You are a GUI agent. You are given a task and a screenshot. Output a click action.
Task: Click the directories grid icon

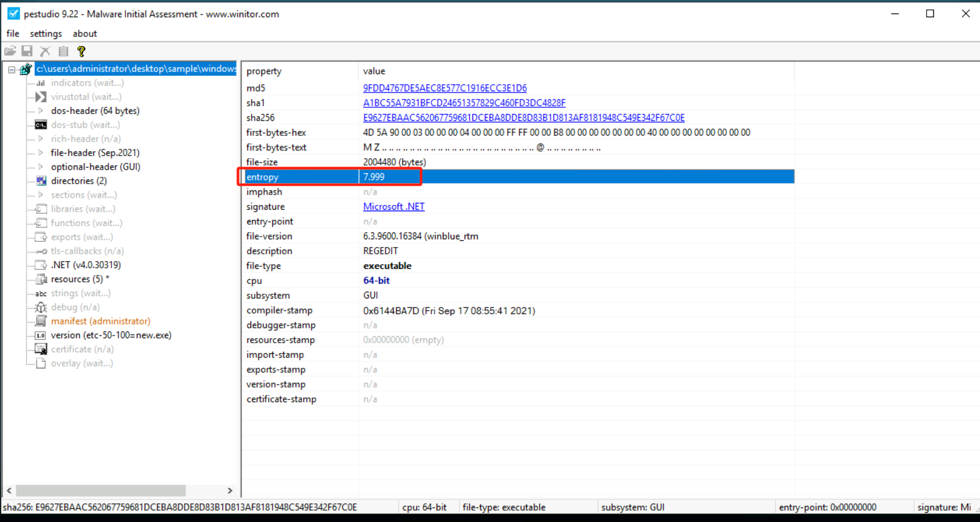tap(41, 181)
